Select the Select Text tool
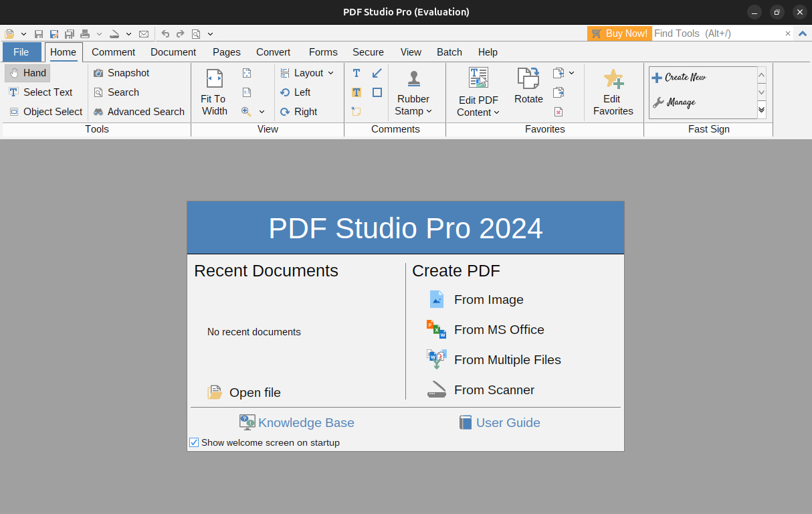Screen dimensions: 812x514 (x=41, y=92)
